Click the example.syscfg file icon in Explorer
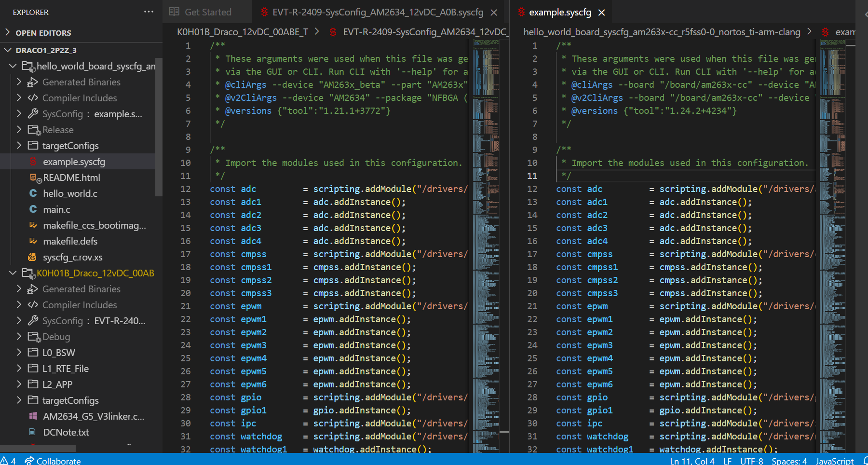The width and height of the screenshot is (868, 465). (33, 162)
